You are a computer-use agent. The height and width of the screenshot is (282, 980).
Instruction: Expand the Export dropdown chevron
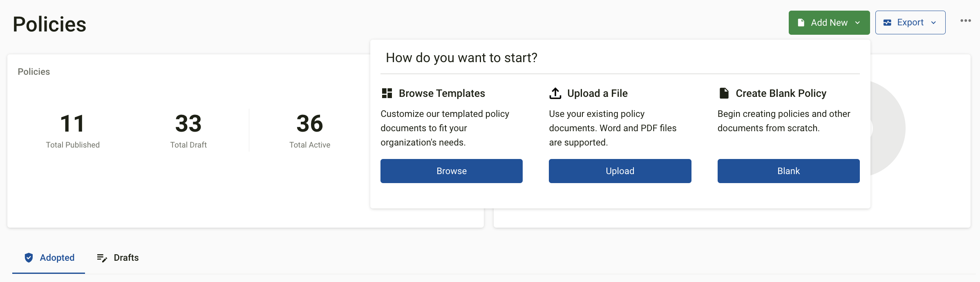pyautogui.click(x=933, y=22)
